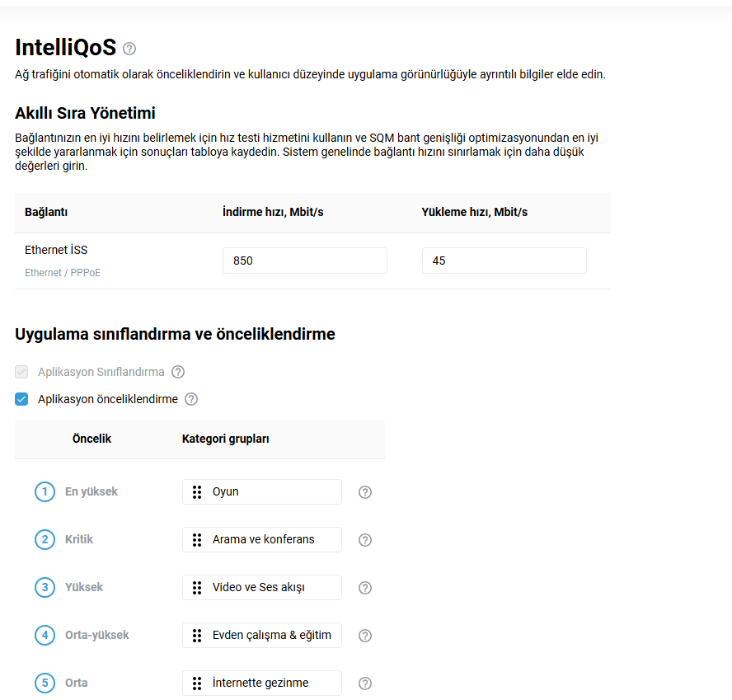The width and height of the screenshot is (732, 700).
Task: Click the Ethernet İSS connection name
Action: (x=56, y=250)
